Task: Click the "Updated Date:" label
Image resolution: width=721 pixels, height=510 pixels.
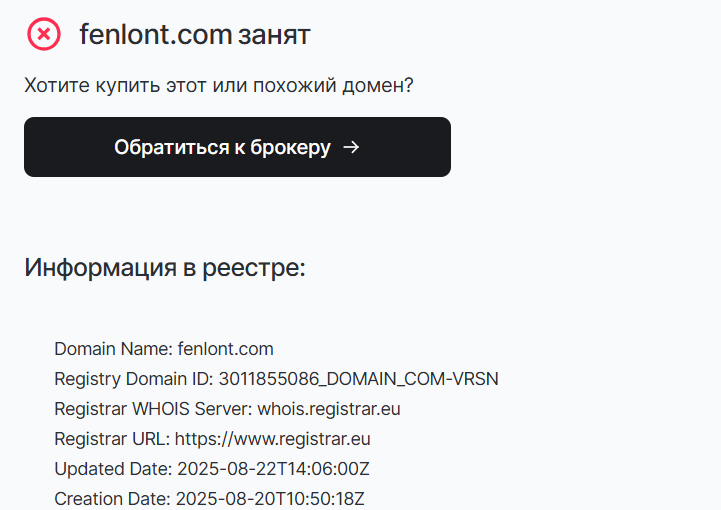Action: [113, 469]
